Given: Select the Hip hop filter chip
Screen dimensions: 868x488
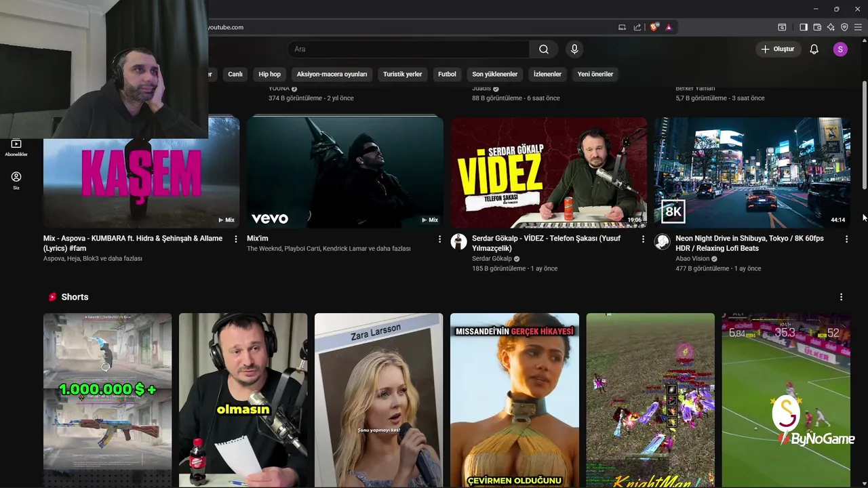Looking at the screenshot, I should tap(269, 75).
